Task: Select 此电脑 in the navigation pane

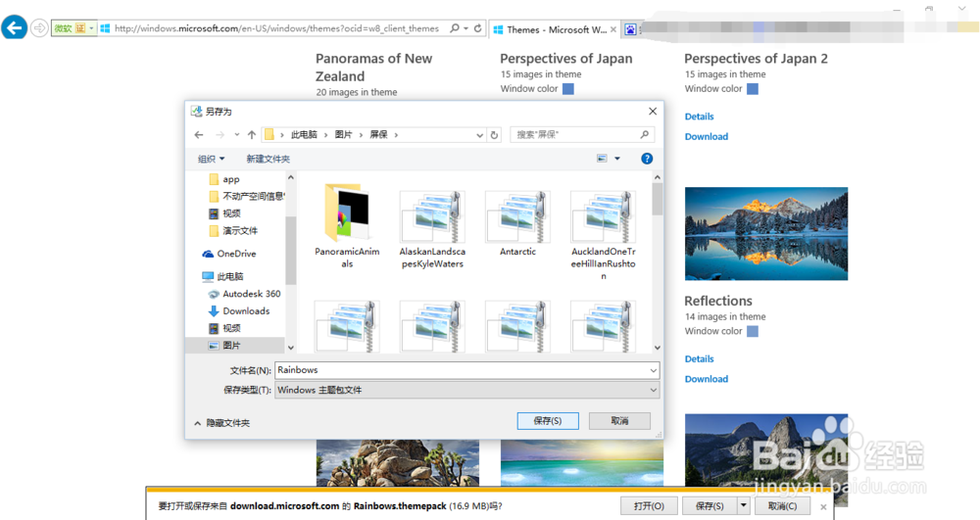Action: coord(222,276)
